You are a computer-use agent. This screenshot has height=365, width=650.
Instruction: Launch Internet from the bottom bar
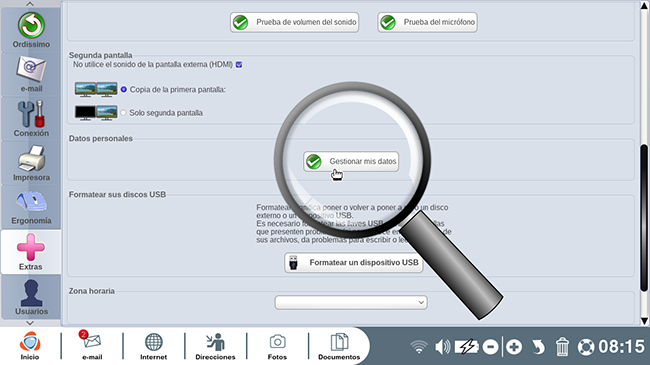[x=153, y=346]
